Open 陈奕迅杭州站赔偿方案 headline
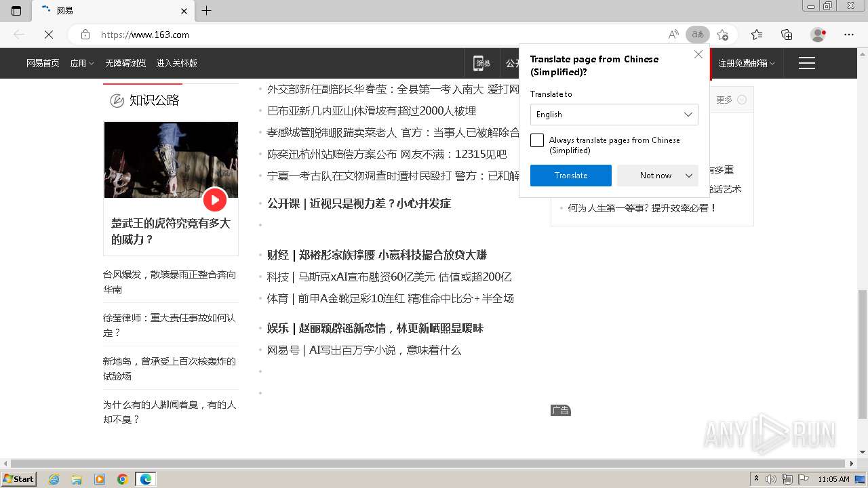868x488 pixels. (387, 154)
